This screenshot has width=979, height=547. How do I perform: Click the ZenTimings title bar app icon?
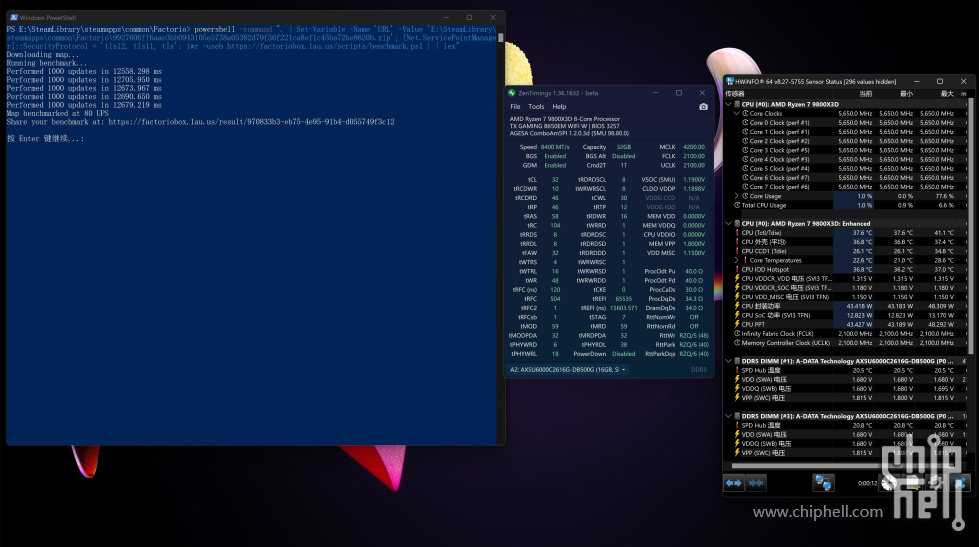click(512, 93)
